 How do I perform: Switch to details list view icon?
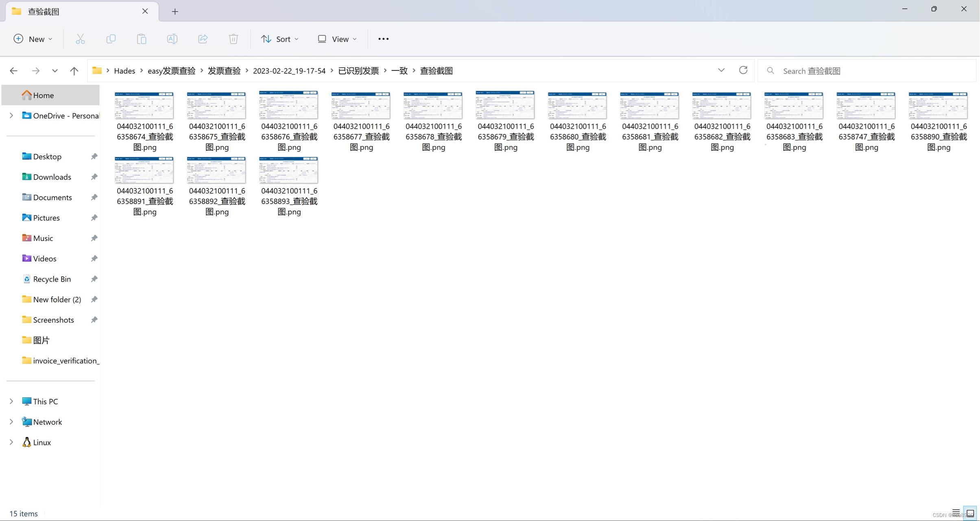pyautogui.click(x=956, y=512)
